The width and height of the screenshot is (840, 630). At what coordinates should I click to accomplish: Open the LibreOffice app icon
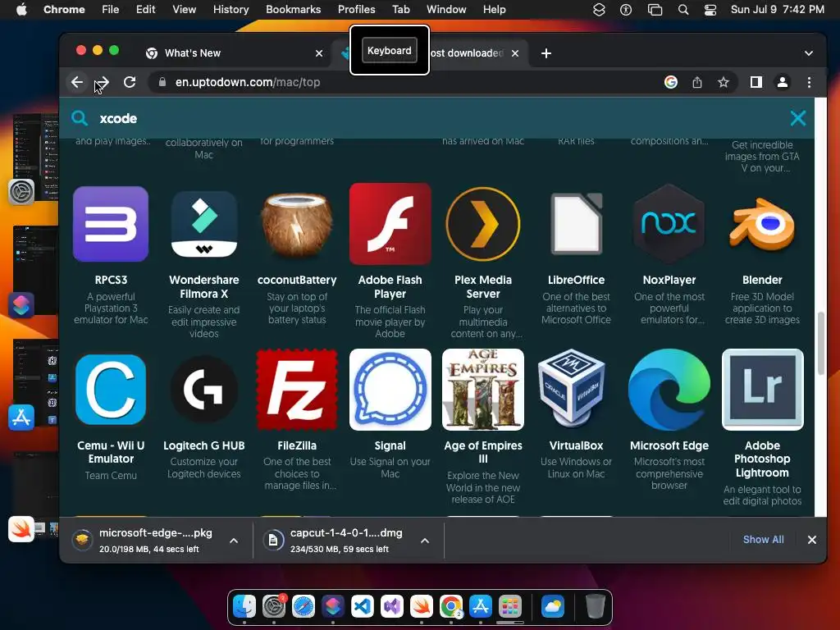pyautogui.click(x=576, y=224)
